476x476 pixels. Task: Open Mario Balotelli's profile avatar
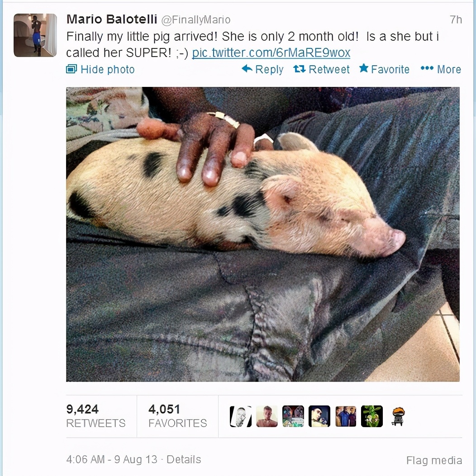(35, 35)
